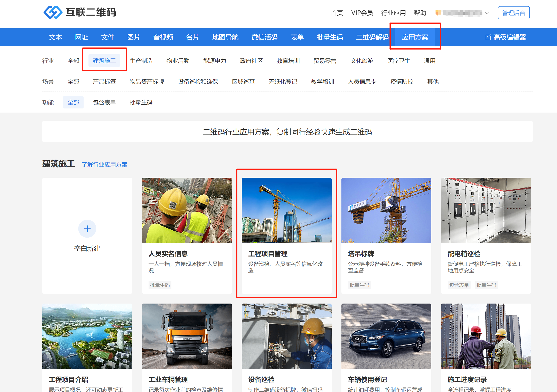The width and height of the screenshot is (557, 392).
Task: Click the VIP badge icon beside username
Action: coord(438,13)
